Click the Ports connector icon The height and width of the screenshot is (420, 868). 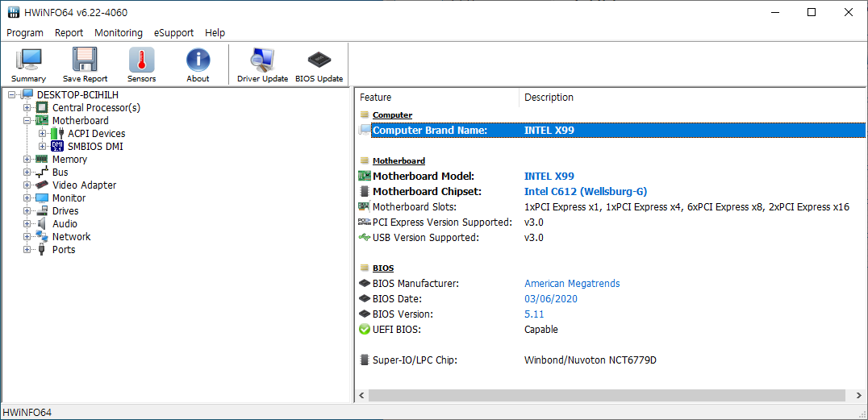41,250
